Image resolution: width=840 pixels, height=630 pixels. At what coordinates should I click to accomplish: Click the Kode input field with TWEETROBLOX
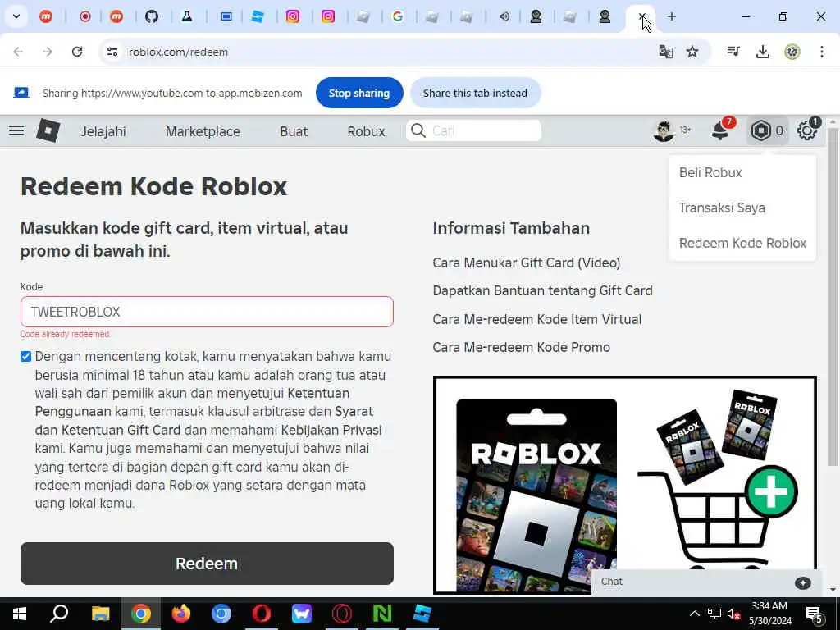207,312
